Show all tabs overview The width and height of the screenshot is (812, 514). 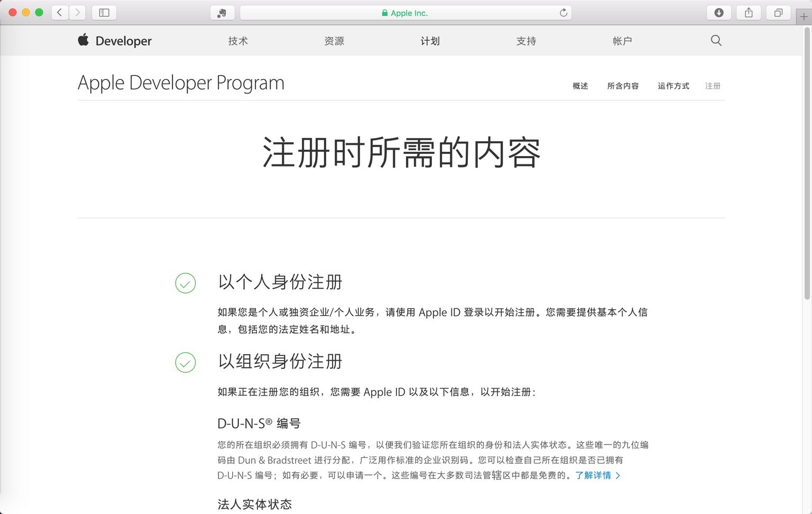pyautogui.click(x=778, y=13)
